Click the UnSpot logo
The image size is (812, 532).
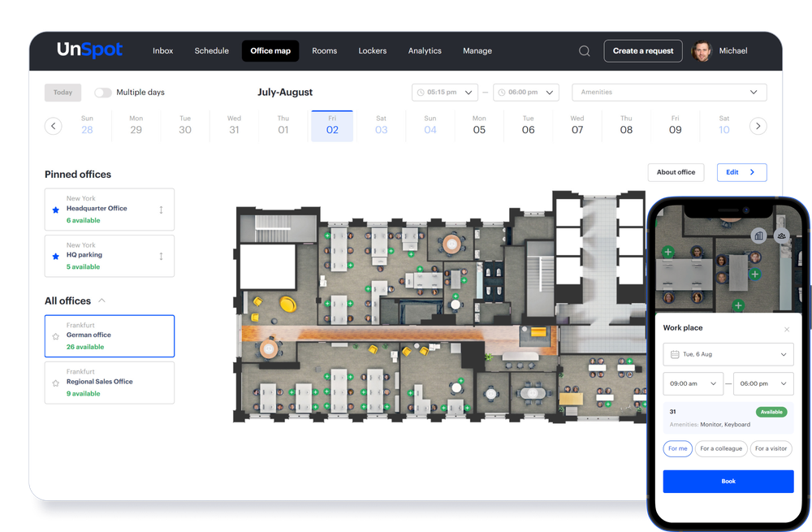[89, 50]
